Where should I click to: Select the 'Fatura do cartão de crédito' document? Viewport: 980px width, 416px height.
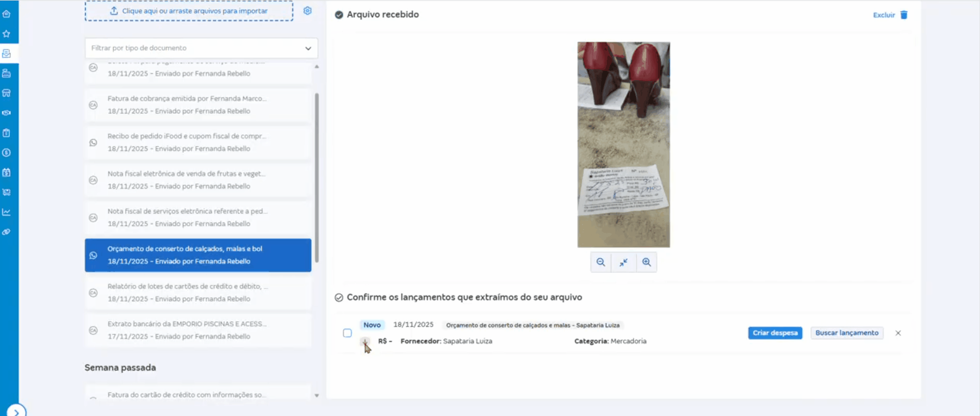click(198, 393)
